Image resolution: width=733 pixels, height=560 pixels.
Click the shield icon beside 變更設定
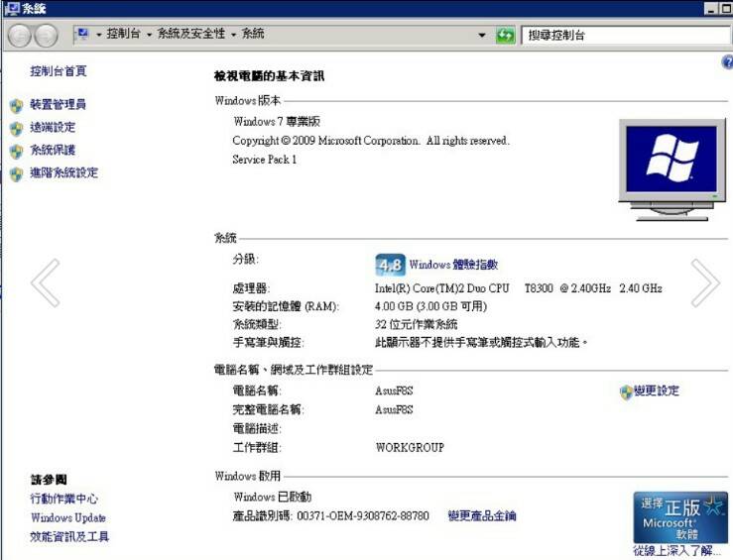point(626,392)
